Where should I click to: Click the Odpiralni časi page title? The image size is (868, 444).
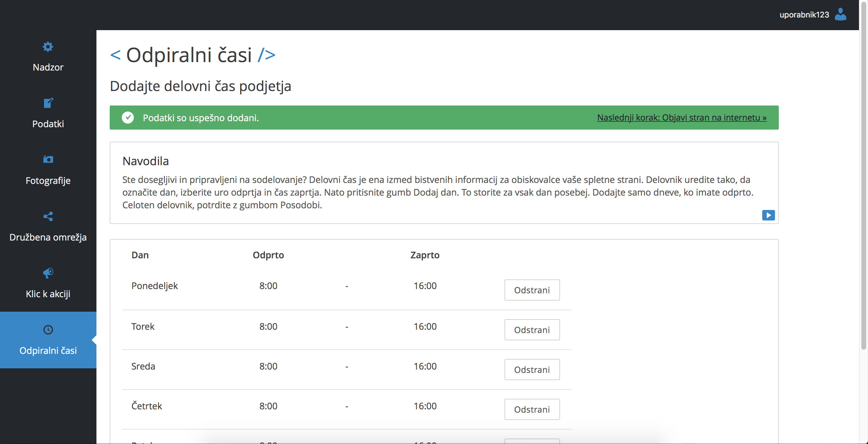coord(189,55)
